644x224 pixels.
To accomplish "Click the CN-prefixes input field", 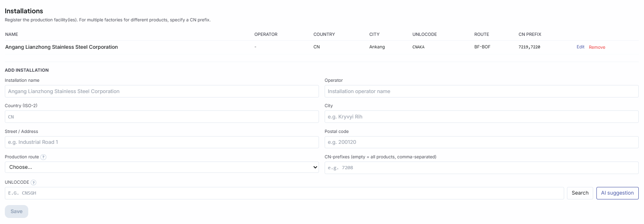I will [x=481, y=168].
